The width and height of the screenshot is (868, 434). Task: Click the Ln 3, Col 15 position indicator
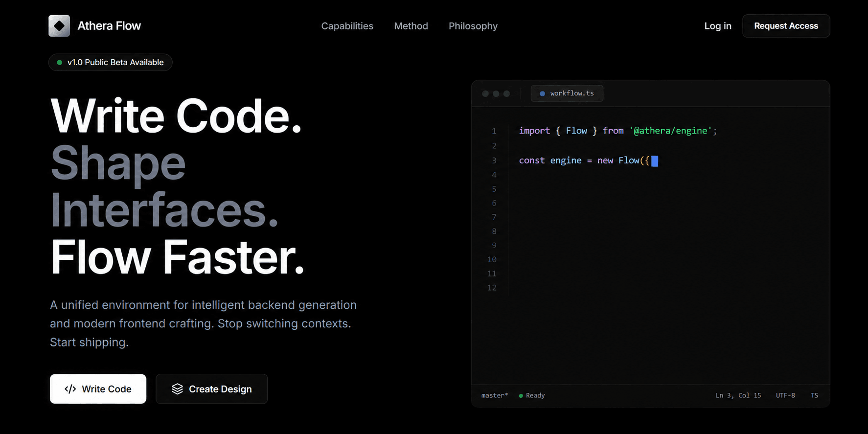click(x=738, y=395)
